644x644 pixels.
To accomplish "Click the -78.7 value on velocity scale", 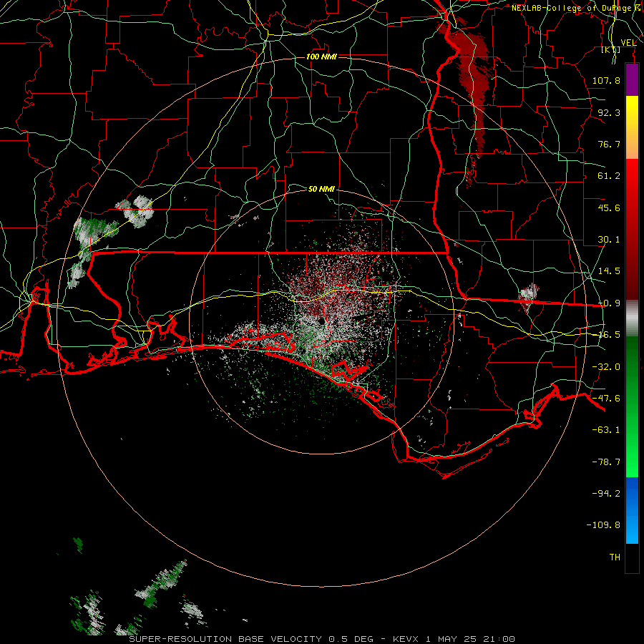I will click(606, 462).
